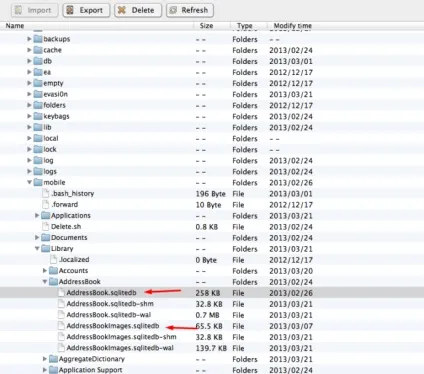The height and width of the screenshot is (374, 424).
Task: Sort by the Size column header
Action: point(206,26)
